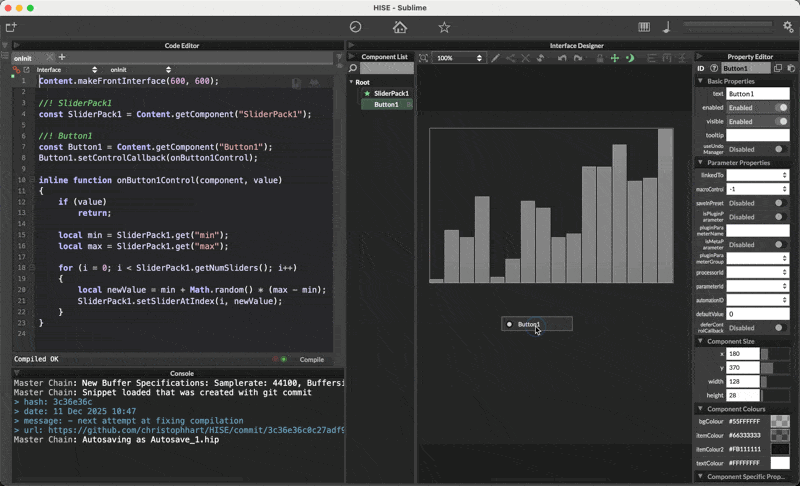Toggle the visible property switch
The image size is (800, 486).
(781, 121)
